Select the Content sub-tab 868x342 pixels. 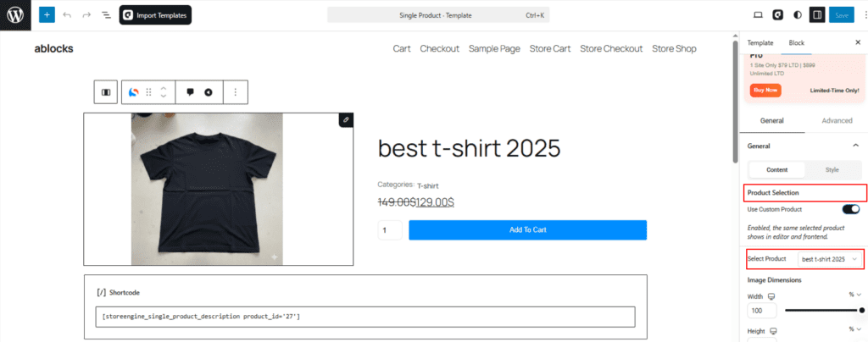click(x=776, y=169)
